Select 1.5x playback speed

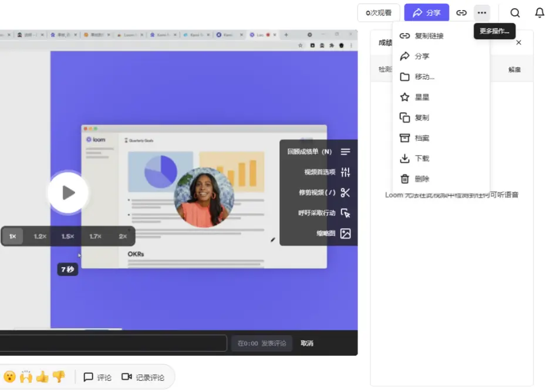(x=68, y=236)
